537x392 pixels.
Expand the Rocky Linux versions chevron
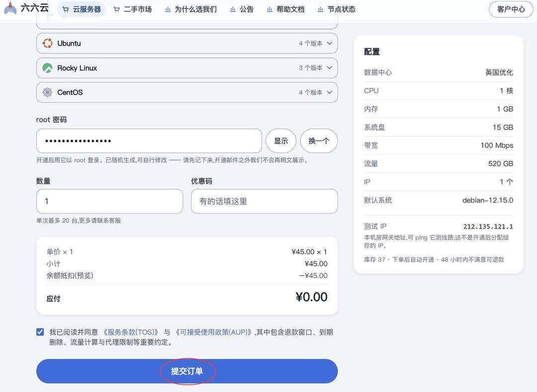[330, 68]
